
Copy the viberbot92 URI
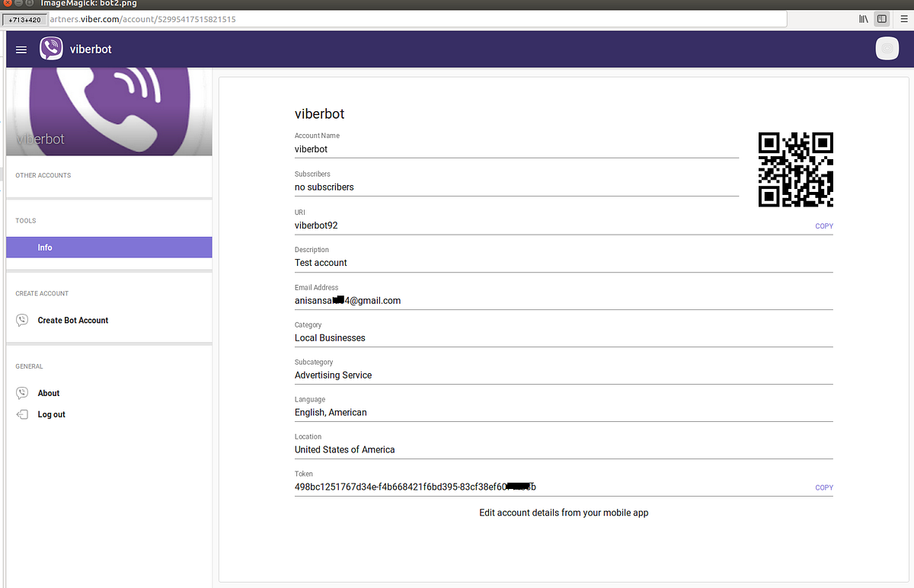[x=824, y=226]
